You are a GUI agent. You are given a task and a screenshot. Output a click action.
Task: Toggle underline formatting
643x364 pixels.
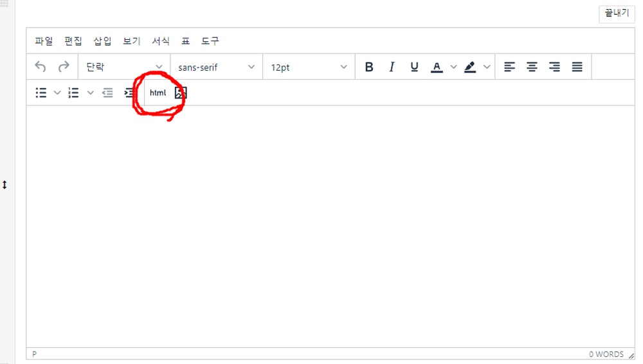[414, 67]
